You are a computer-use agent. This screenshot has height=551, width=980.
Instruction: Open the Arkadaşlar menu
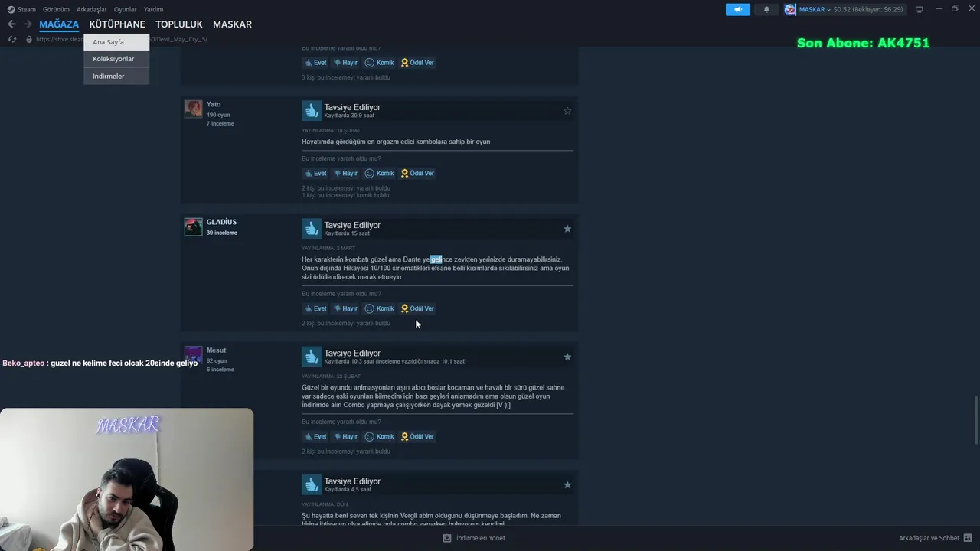point(92,9)
